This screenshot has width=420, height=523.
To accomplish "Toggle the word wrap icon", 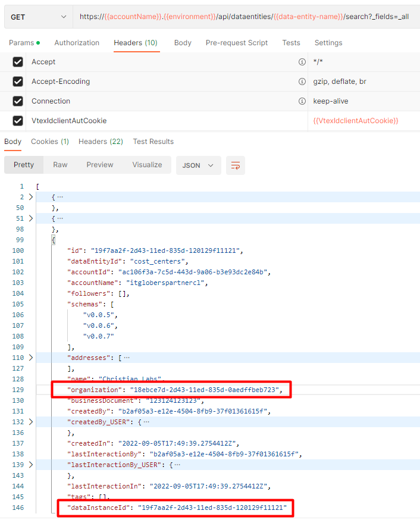I will 236,165.
